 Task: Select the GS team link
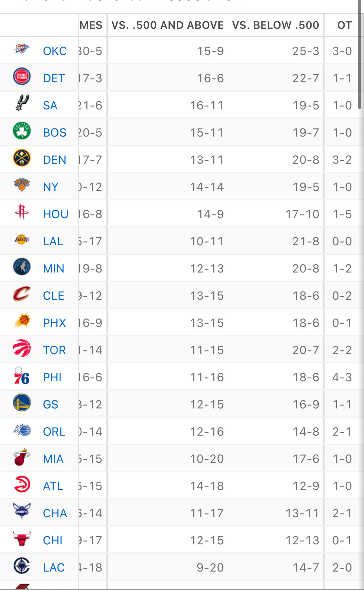pos(50,405)
